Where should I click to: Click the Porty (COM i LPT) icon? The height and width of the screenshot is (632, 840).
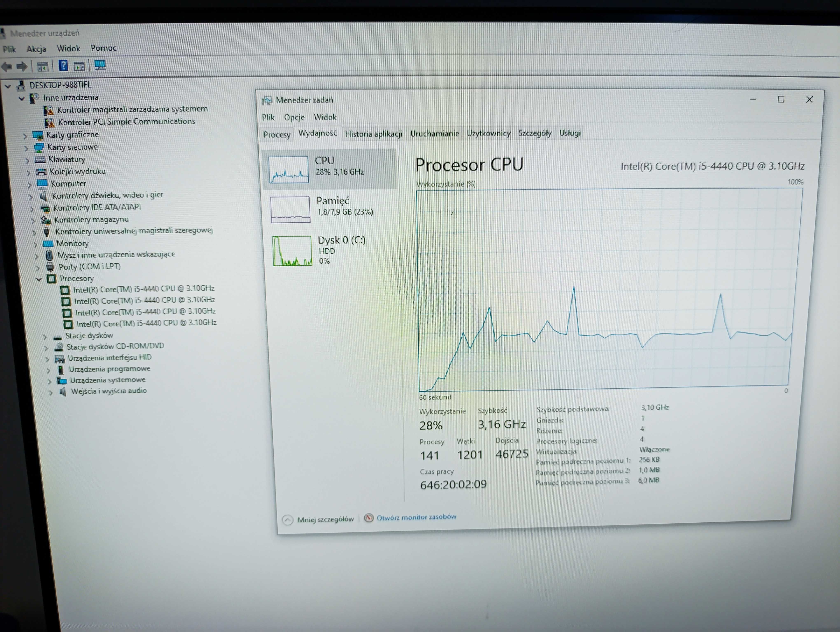[x=50, y=267]
